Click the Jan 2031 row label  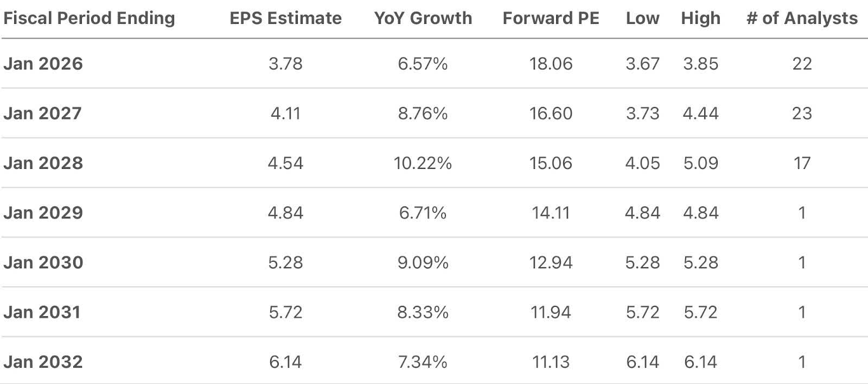[x=42, y=312]
